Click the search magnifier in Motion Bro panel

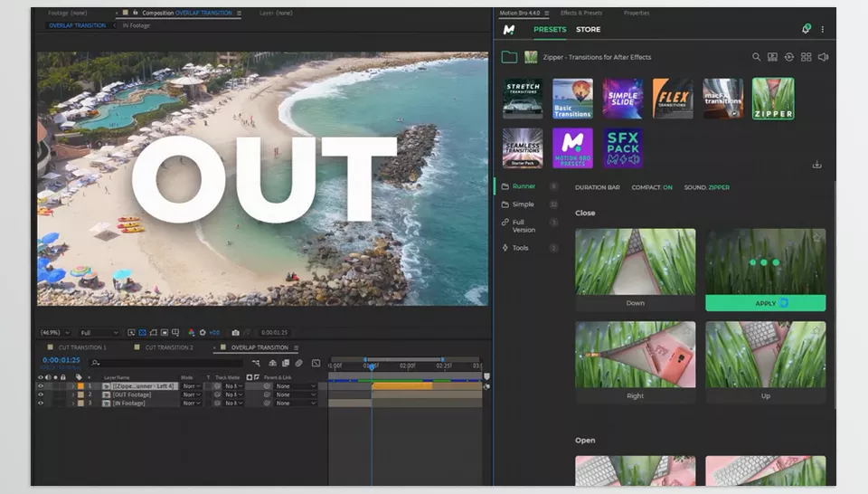pyautogui.click(x=756, y=57)
